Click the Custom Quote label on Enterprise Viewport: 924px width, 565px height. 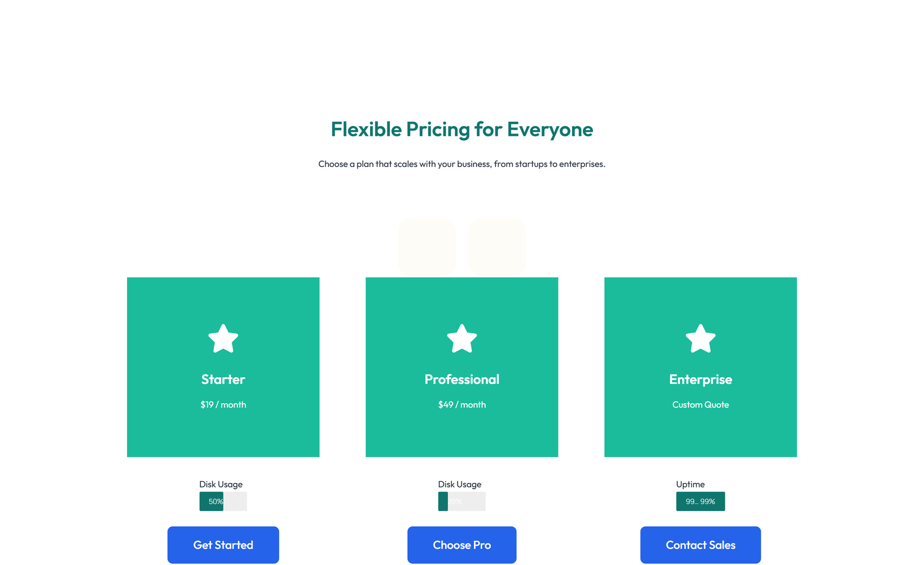coord(701,404)
